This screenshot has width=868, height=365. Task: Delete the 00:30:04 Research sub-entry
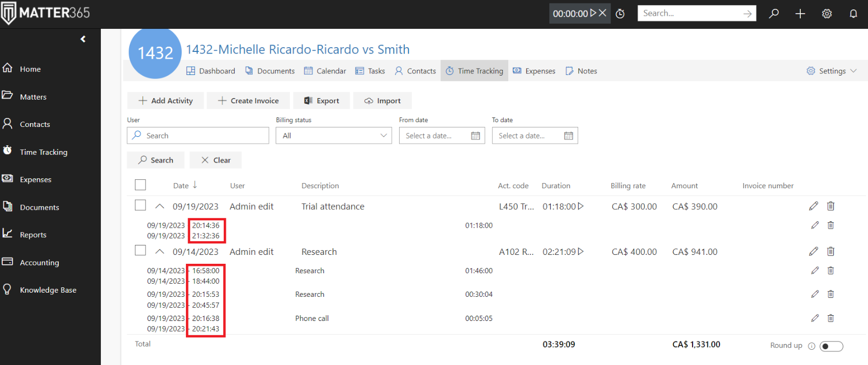pos(831,294)
